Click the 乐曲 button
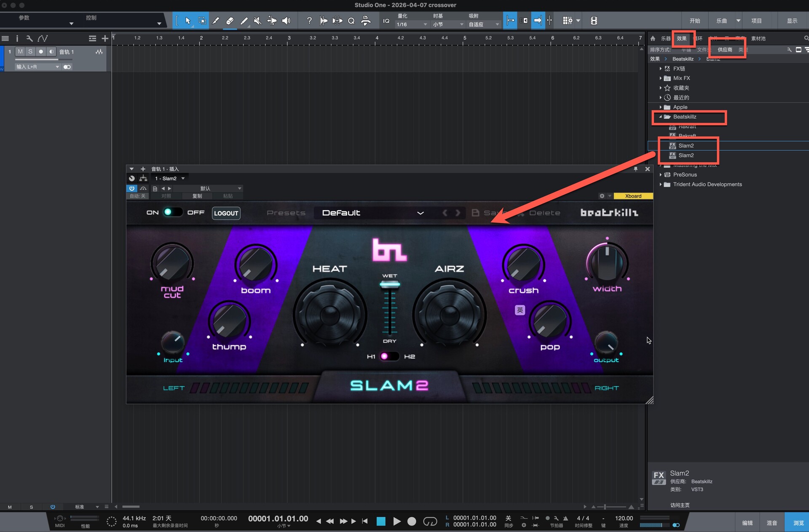Image resolution: width=809 pixels, height=532 pixels. pos(722,21)
